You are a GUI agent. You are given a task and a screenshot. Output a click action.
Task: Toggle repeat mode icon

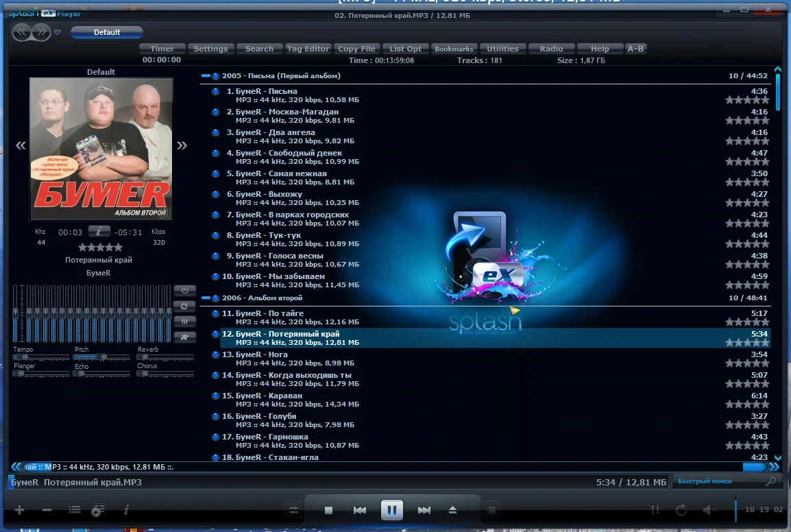[x=681, y=510]
